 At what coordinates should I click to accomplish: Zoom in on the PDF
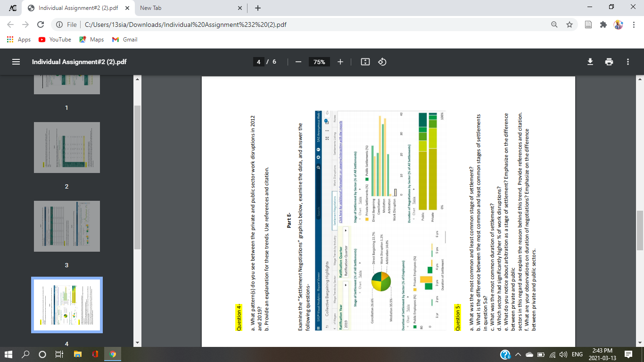[340, 62]
